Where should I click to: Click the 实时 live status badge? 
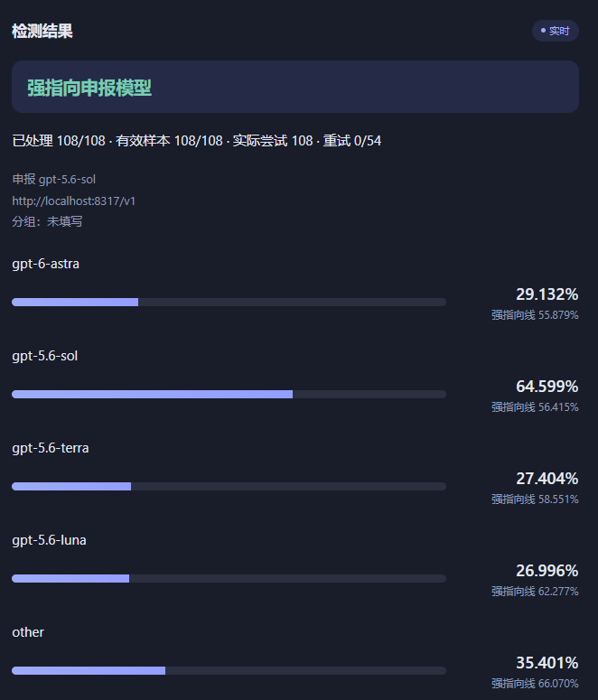[x=556, y=31]
